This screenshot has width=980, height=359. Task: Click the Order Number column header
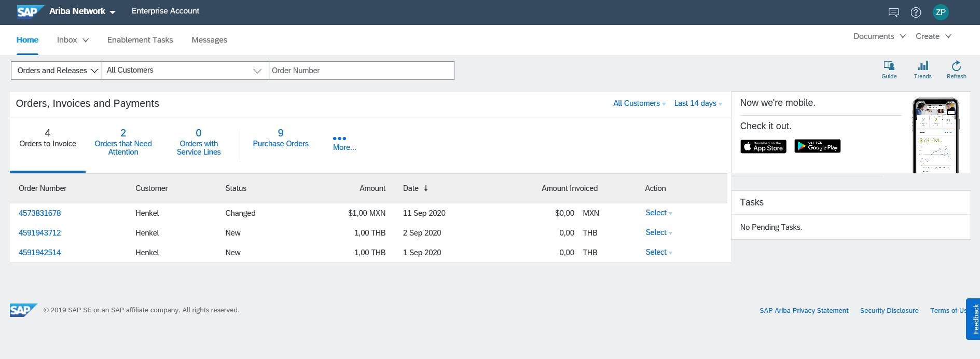43,188
